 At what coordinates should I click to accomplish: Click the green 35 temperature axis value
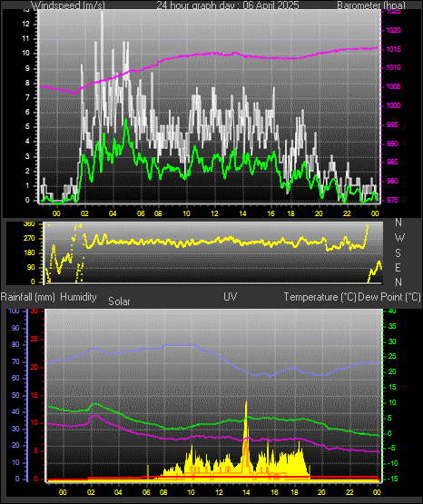click(392, 326)
